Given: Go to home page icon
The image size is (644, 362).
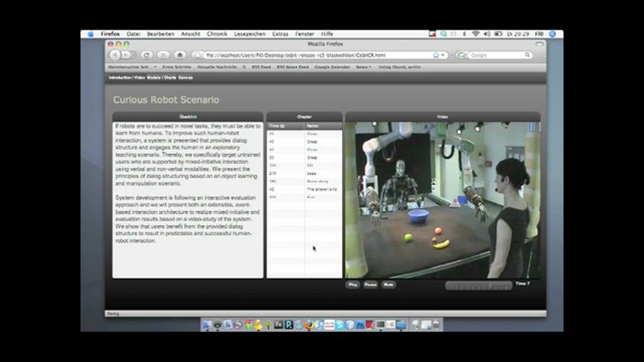Looking at the screenshot, I should click(180, 55).
